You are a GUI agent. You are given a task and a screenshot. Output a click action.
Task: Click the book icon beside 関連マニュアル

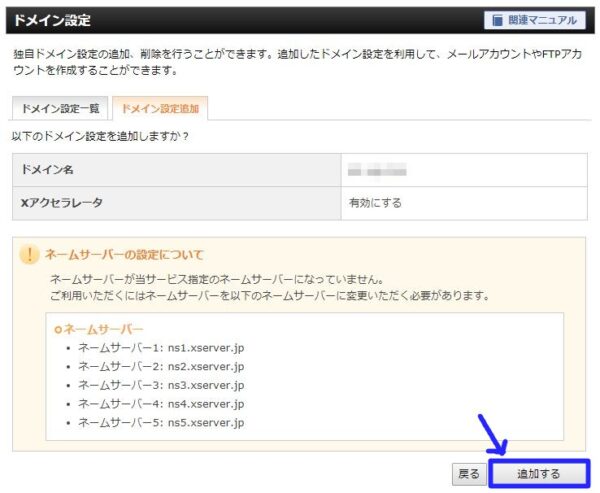point(497,20)
